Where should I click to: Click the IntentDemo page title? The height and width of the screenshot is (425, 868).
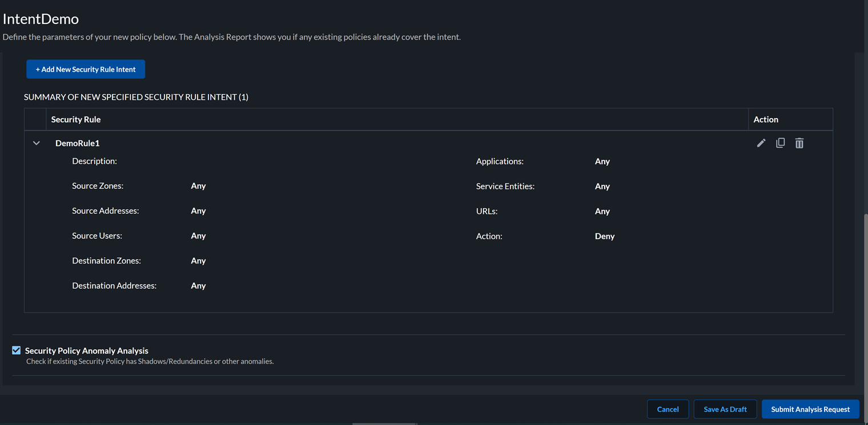click(41, 19)
